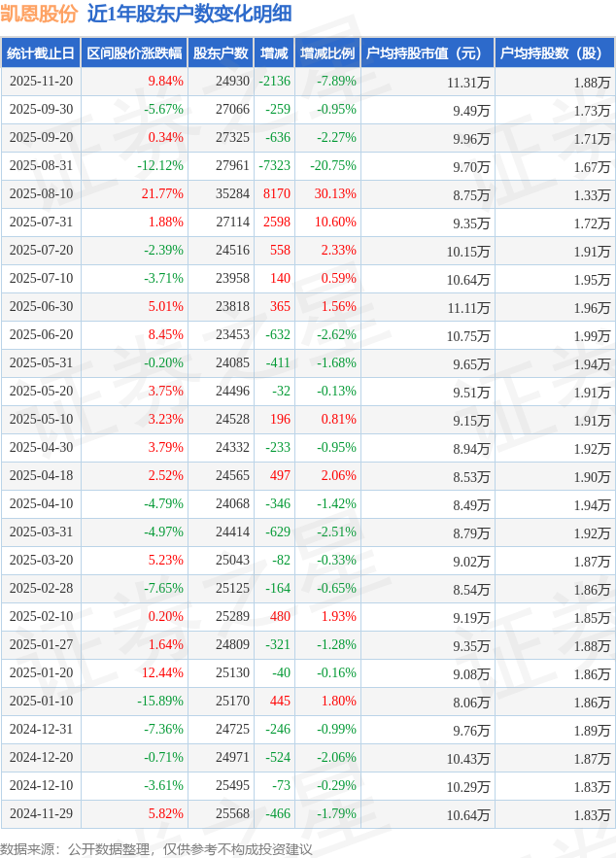Click the 户均持股市值（元） column header
616x858 pixels.
click(x=427, y=53)
